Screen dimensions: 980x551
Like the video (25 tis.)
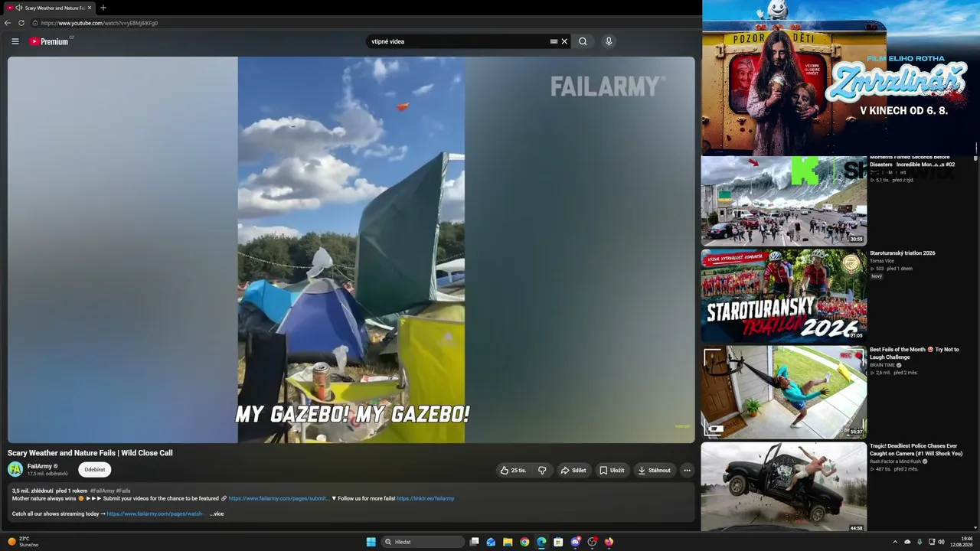pyautogui.click(x=513, y=470)
